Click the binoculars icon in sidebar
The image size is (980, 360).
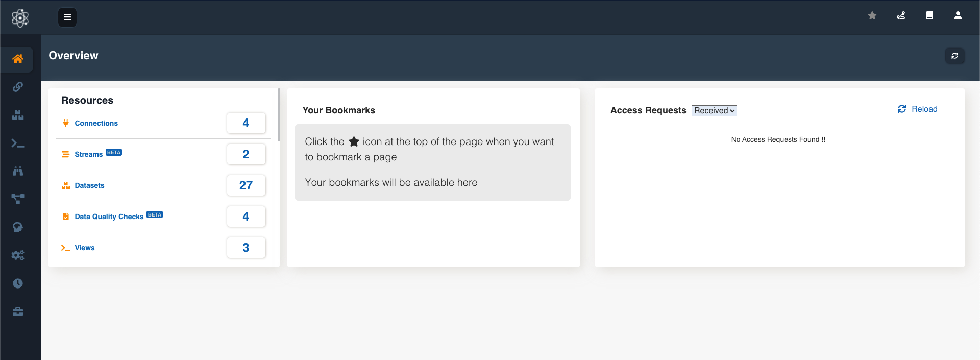18,171
